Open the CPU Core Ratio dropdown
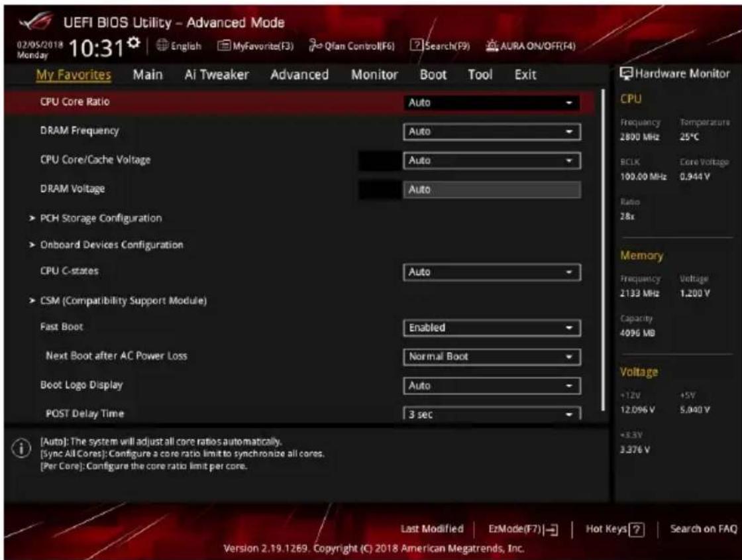742x560 pixels. pyautogui.click(x=491, y=102)
